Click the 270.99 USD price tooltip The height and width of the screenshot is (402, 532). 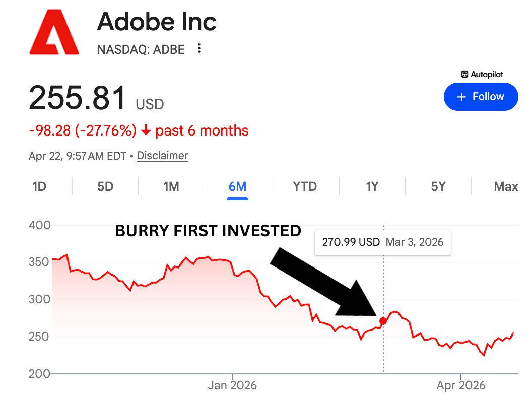pos(383,242)
